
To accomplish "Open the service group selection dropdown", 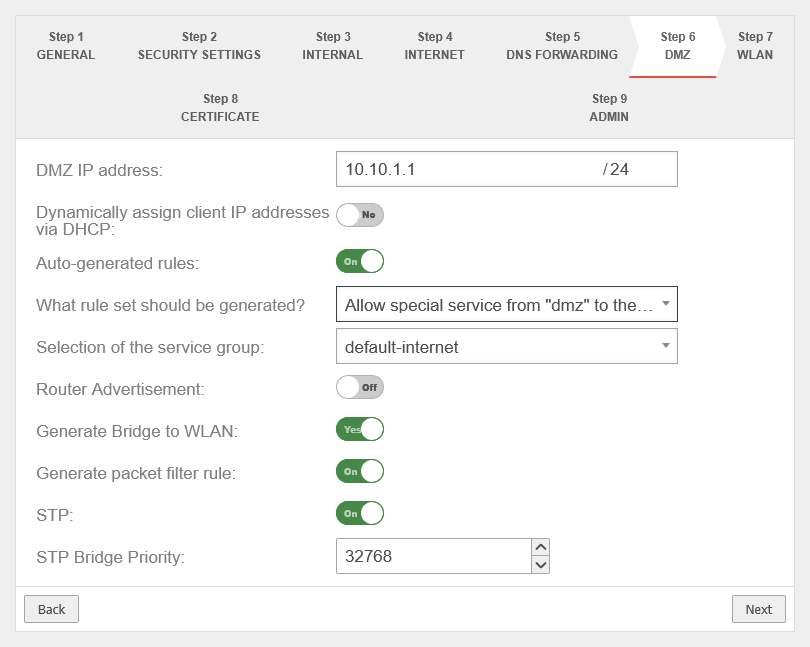I will click(506, 346).
